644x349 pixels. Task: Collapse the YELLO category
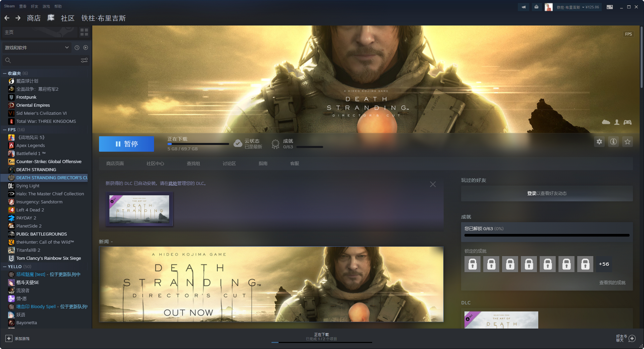pyautogui.click(x=5, y=266)
